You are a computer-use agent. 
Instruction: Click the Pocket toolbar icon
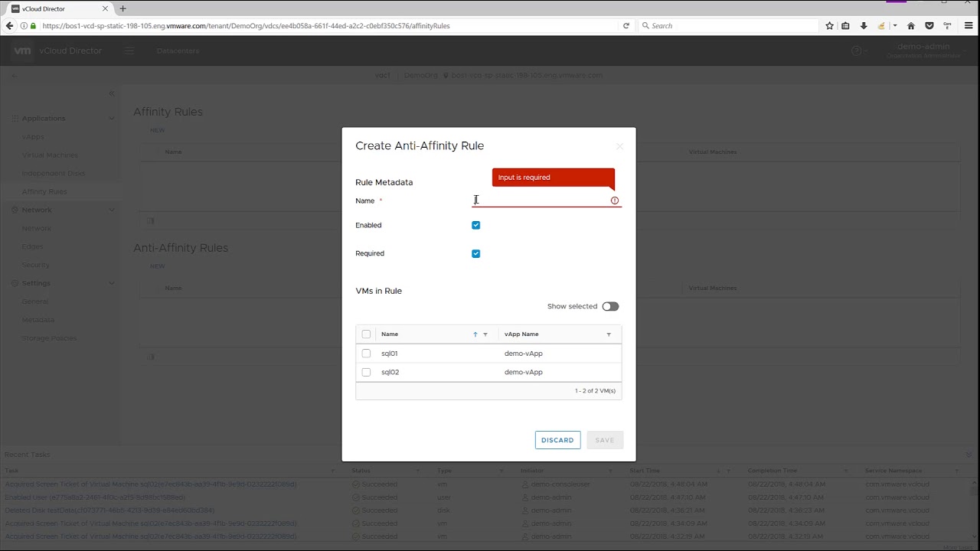click(x=929, y=25)
